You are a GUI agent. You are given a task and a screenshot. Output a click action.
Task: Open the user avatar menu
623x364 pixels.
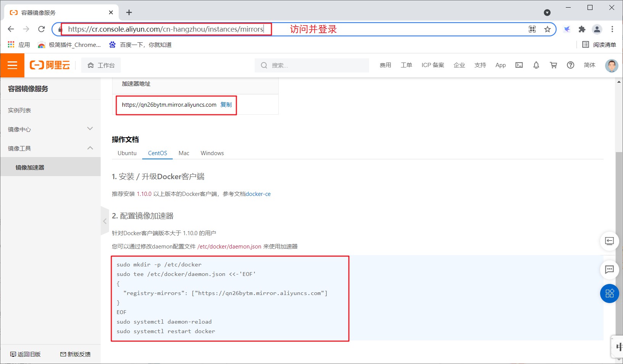612,66
